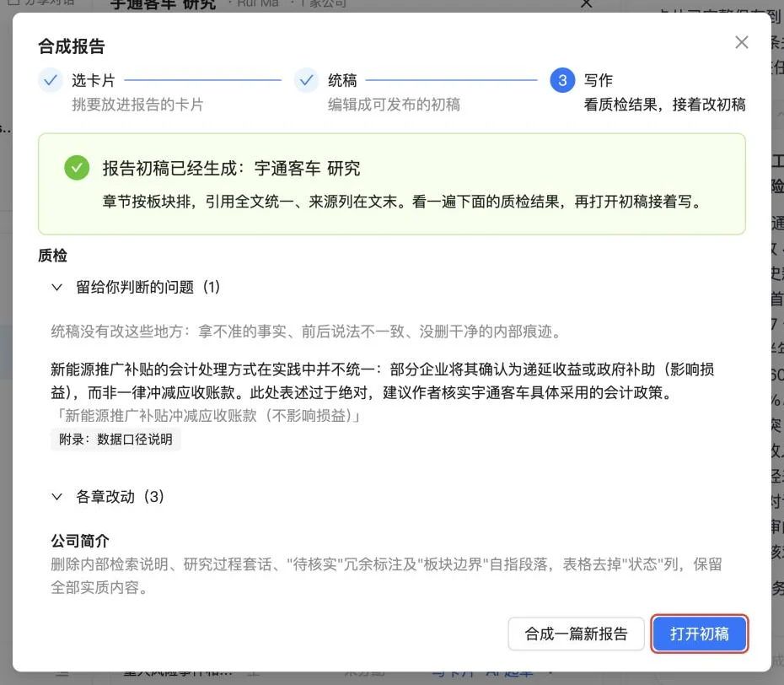This screenshot has width=784, height=685.
Task: Select the 统稿 step label
Action: [x=342, y=80]
